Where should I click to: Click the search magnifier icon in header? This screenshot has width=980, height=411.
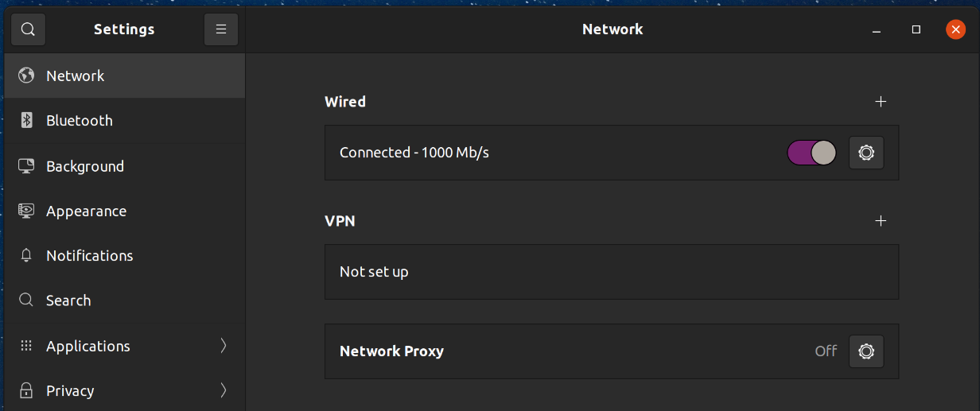(x=28, y=29)
